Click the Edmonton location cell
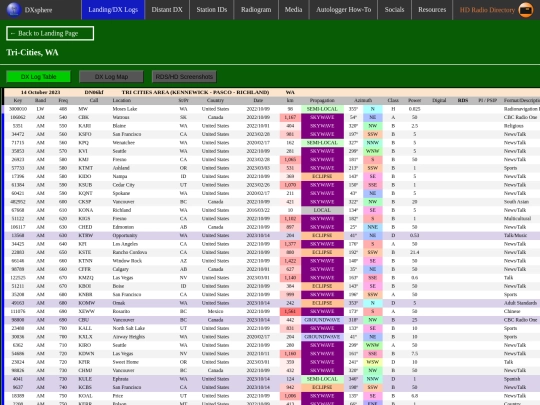 (x=123, y=227)
